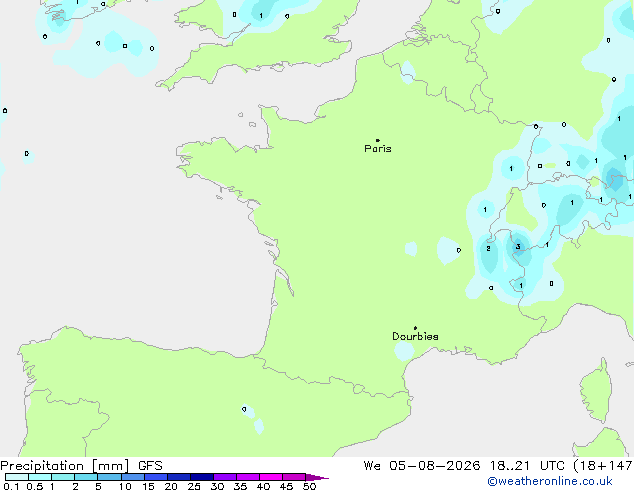The width and height of the screenshot is (634, 490).
Task: Click the '3' mm precipitation value on map
Action: click(x=518, y=247)
